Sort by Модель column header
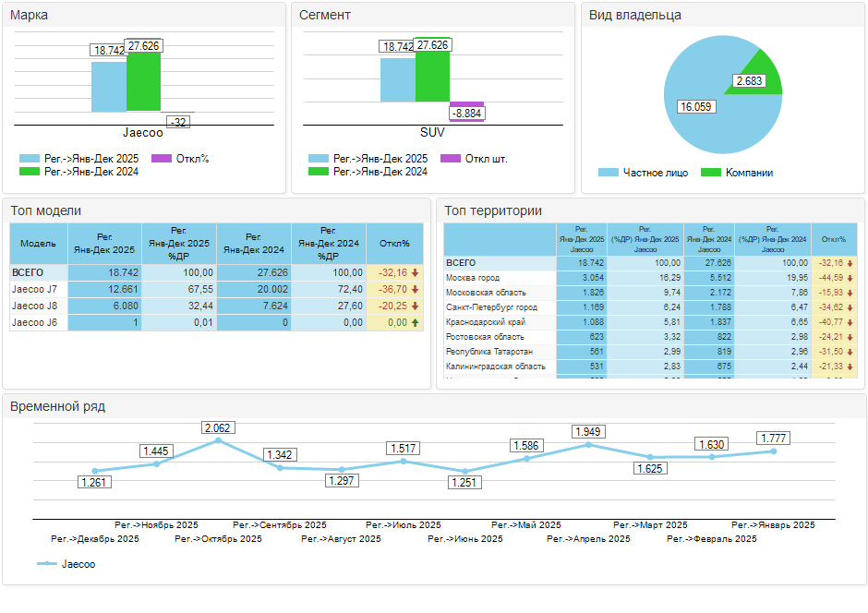Image resolution: width=868 pixels, height=613 pixels. coord(38,243)
